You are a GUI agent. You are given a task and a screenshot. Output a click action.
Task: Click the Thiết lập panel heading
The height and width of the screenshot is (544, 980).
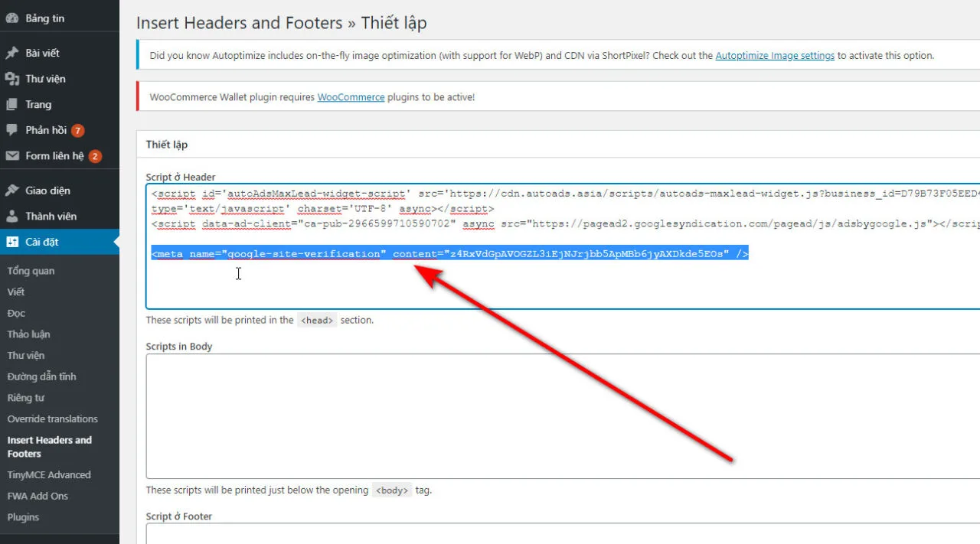(x=167, y=145)
